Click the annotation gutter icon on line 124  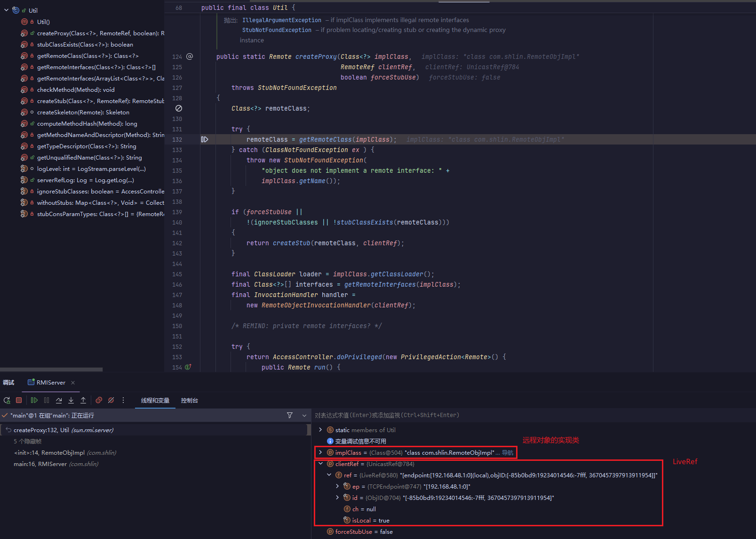pos(190,56)
